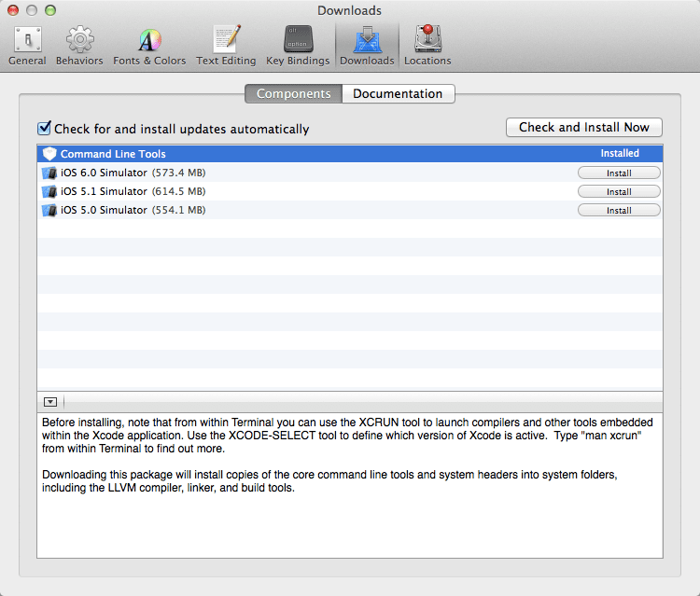Install the iOS 5.0 Simulator
The width and height of the screenshot is (700, 596).
click(x=619, y=210)
